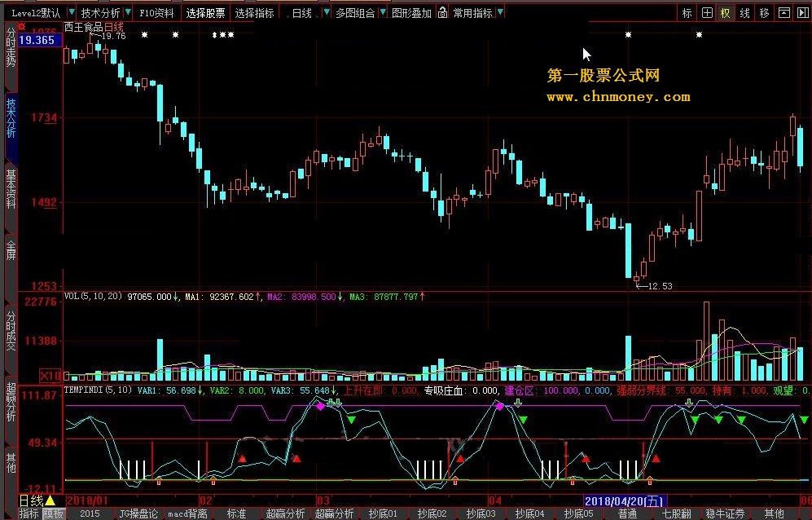812x520 pixels.
Task: Expand the period dropdown next to 日线
Action: [327, 12]
